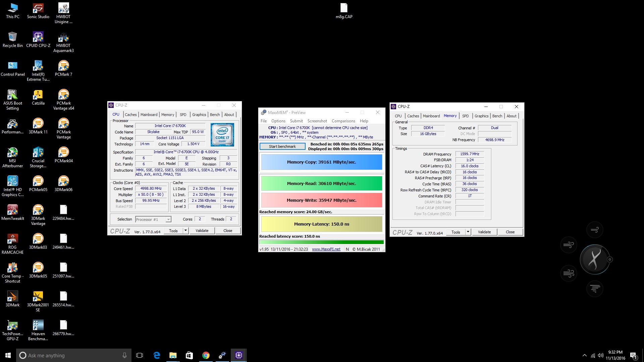
Task: Click Close in the left CPU-Z window
Action: (x=228, y=231)
